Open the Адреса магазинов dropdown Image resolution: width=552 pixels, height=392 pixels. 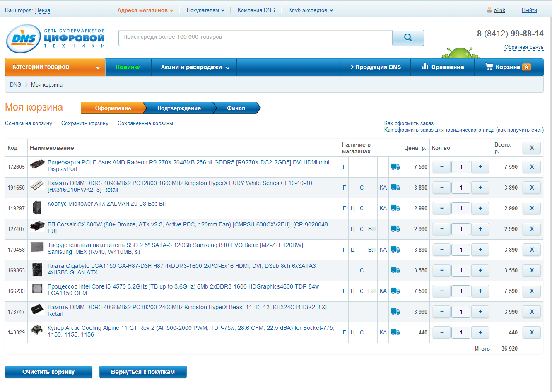145,10
